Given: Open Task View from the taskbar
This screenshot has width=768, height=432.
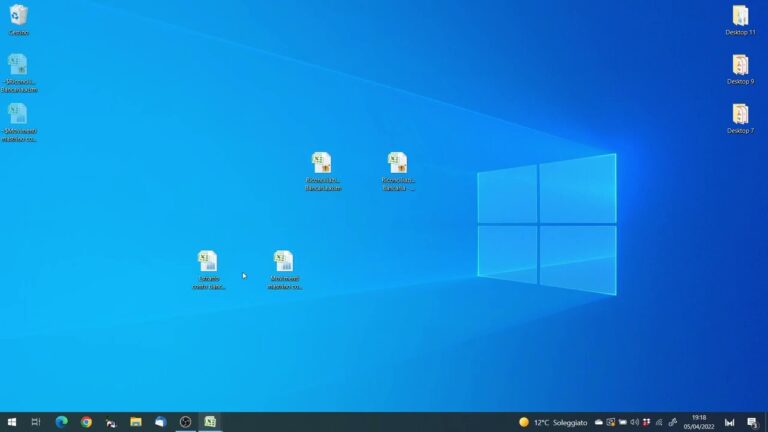Looking at the screenshot, I should tap(36, 422).
